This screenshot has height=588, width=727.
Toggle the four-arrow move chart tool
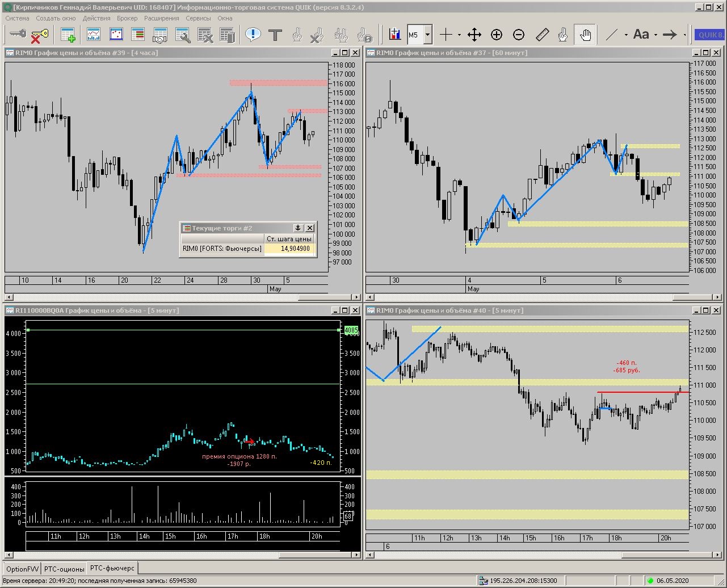(474, 35)
